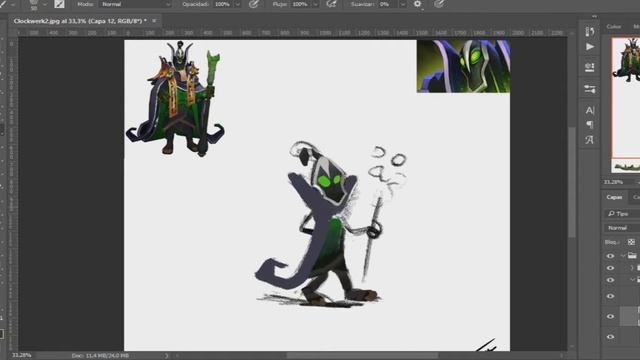Image resolution: width=640 pixels, height=360 pixels.
Task: Enable the airbrush build-up icon
Action: click(x=331, y=4)
